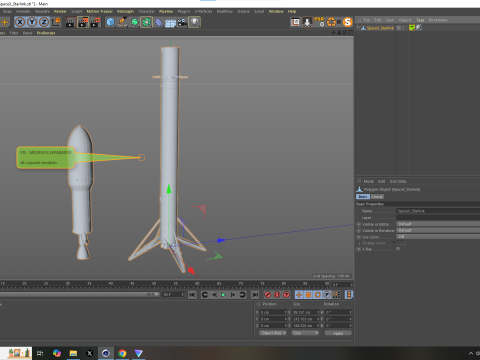Screen dimensions: 480x360
Task: Toggle Spacex_Starlink visibility dots
Action: [x=403, y=28]
